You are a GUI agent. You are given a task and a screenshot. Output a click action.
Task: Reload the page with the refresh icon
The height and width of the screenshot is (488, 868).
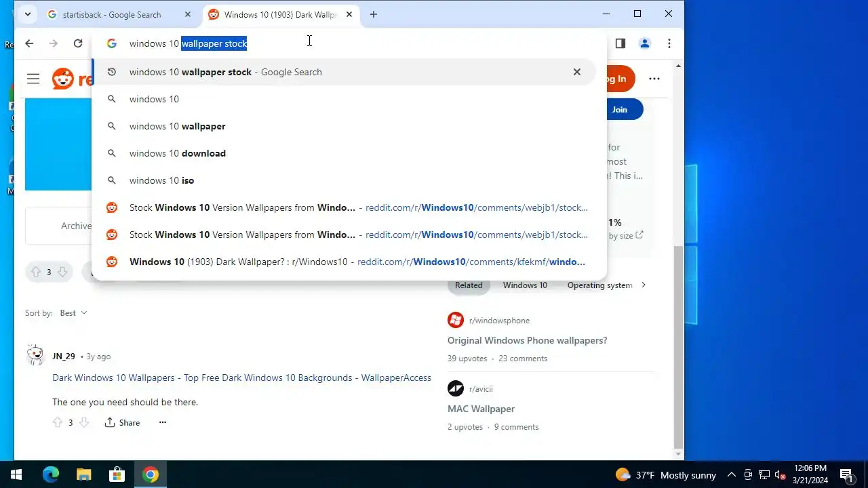click(78, 43)
